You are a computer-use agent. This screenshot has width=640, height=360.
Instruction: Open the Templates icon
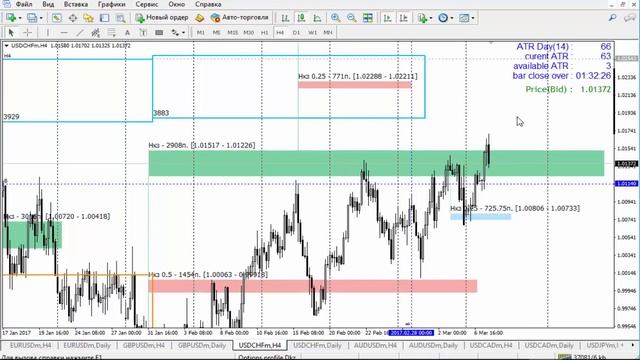point(464,18)
